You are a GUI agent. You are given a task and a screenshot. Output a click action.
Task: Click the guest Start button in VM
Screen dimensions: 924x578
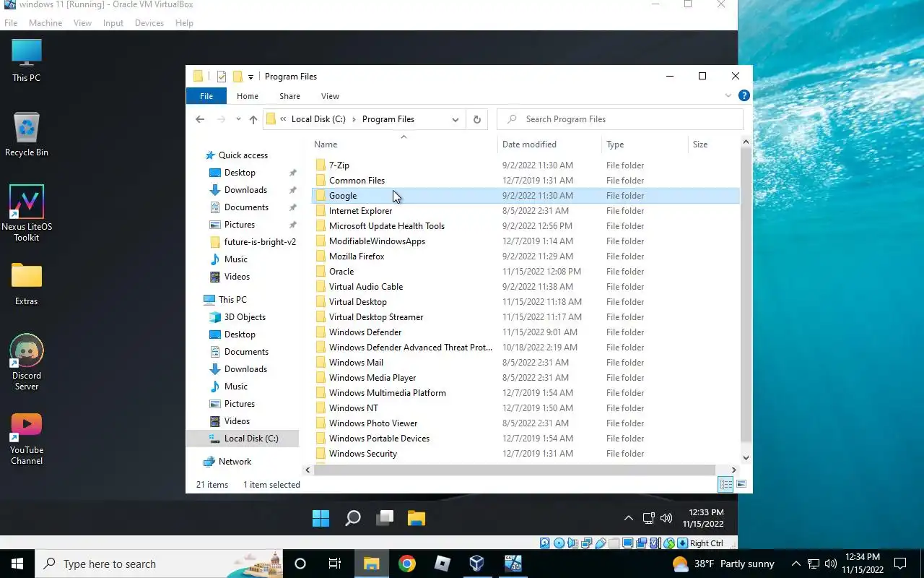point(321,518)
